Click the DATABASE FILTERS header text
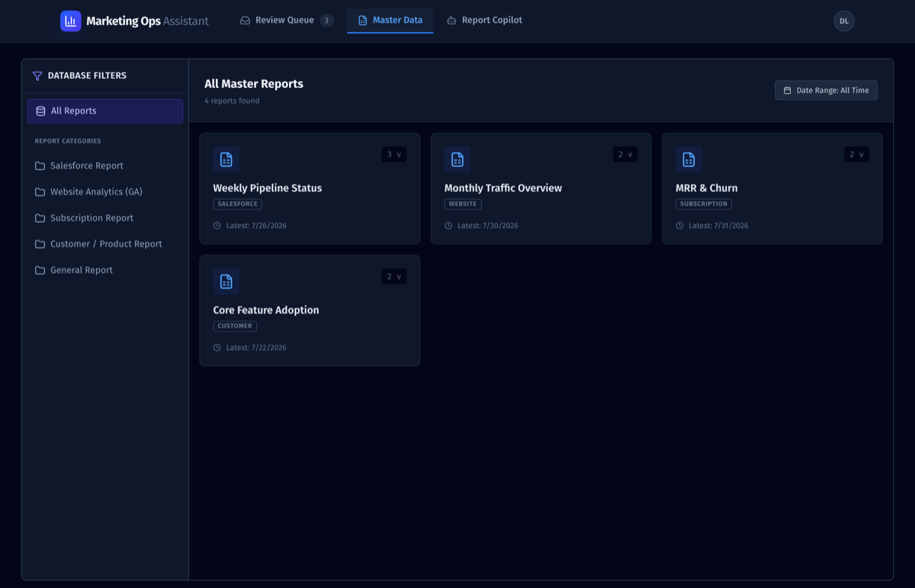Image resolution: width=915 pixels, height=588 pixels. pos(87,76)
